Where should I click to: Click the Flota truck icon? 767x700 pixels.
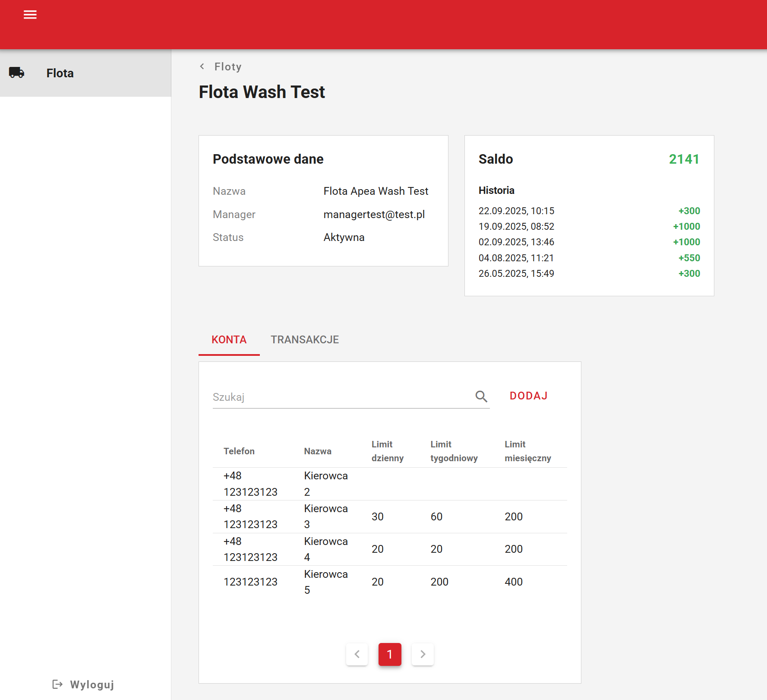17,73
